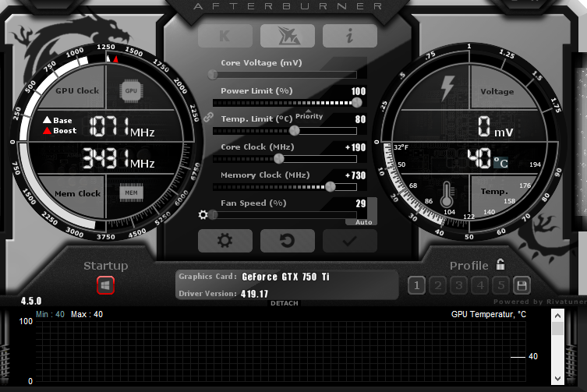Toggle the fan speed Auto button

coord(363,222)
